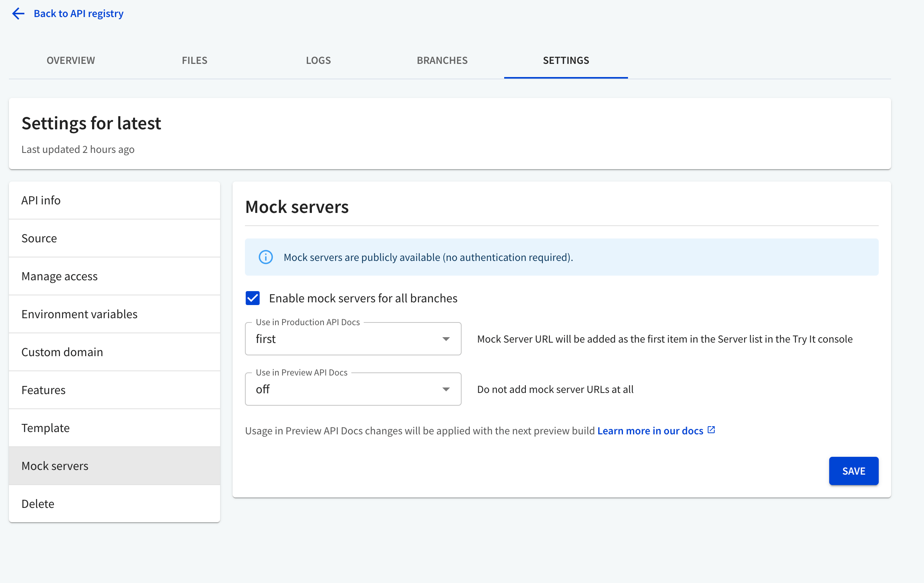Click the Do not add mock server URLs text

[x=555, y=389]
